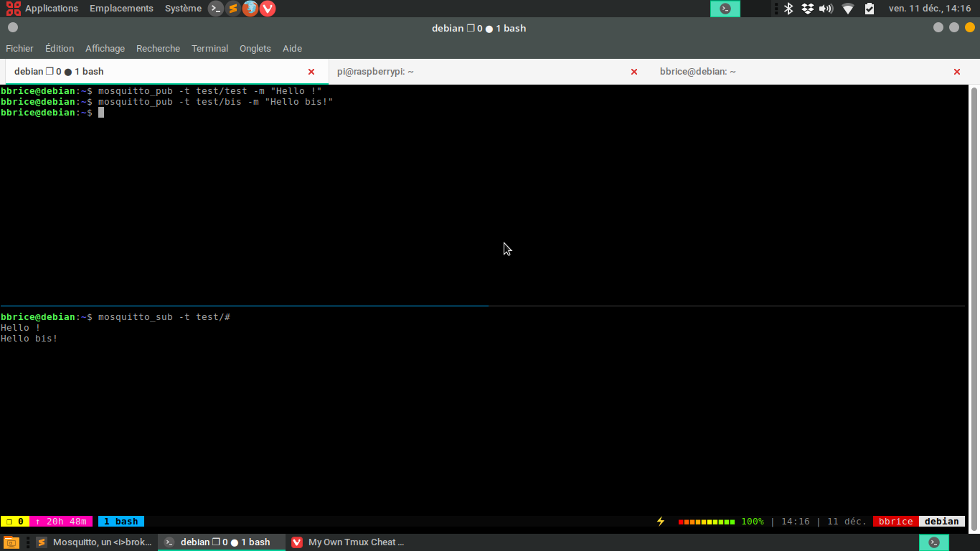Click the volume speaker icon
Viewport: 980px width, 551px height.
pos(826,9)
